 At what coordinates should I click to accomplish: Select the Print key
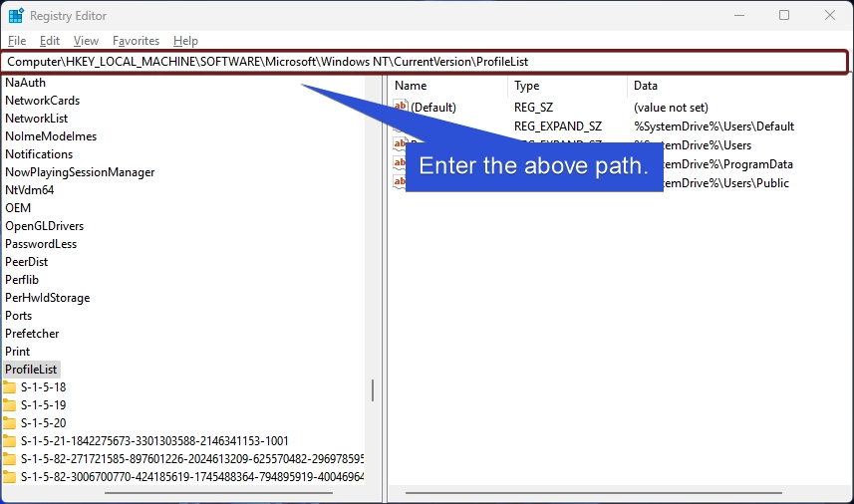point(18,353)
